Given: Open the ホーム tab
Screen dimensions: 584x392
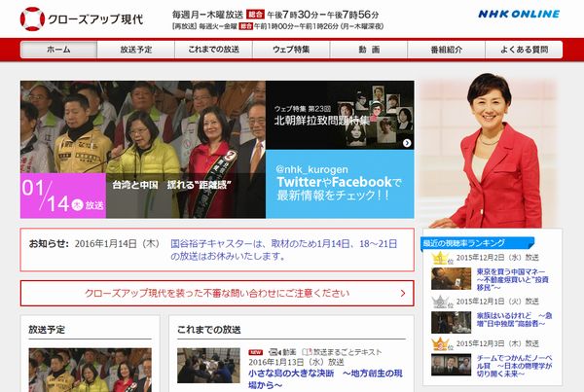Looking at the screenshot, I should pyautogui.click(x=58, y=49).
